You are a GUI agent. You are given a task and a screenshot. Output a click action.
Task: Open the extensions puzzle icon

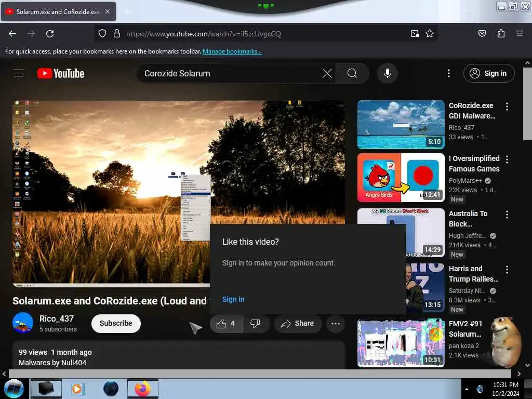501,34
